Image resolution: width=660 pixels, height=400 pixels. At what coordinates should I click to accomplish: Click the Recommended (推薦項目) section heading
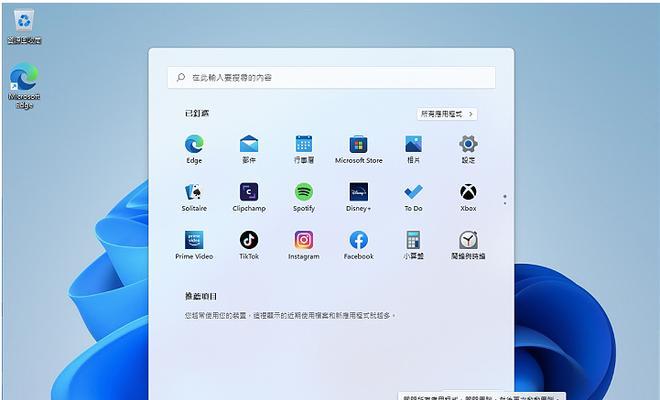(x=201, y=296)
